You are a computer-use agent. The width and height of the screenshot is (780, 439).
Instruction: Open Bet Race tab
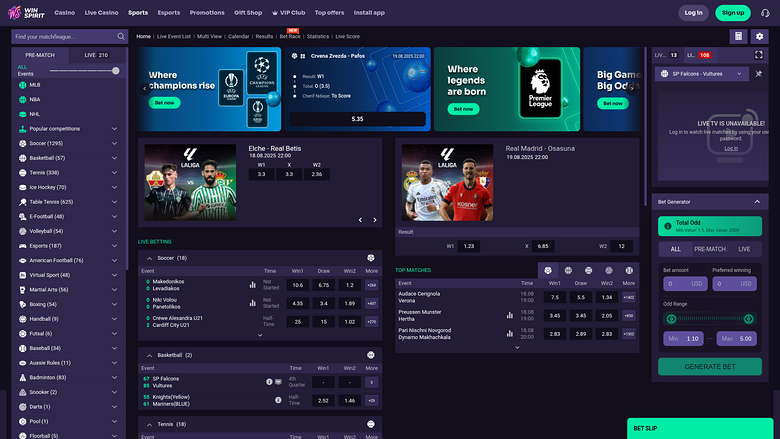290,36
